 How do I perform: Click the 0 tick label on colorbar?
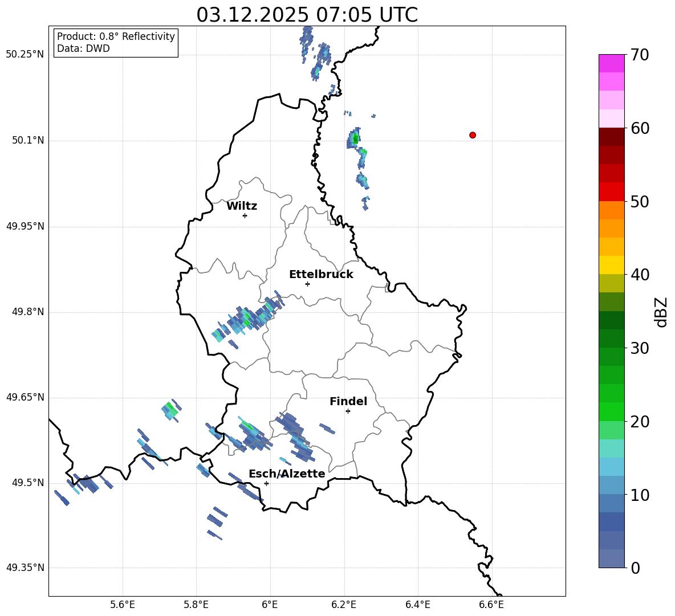635,568
